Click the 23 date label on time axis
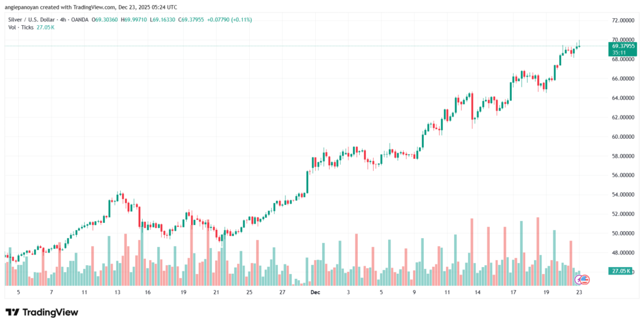Image resolution: width=644 pixels, height=326 pixels. click(x=579, y=293)
